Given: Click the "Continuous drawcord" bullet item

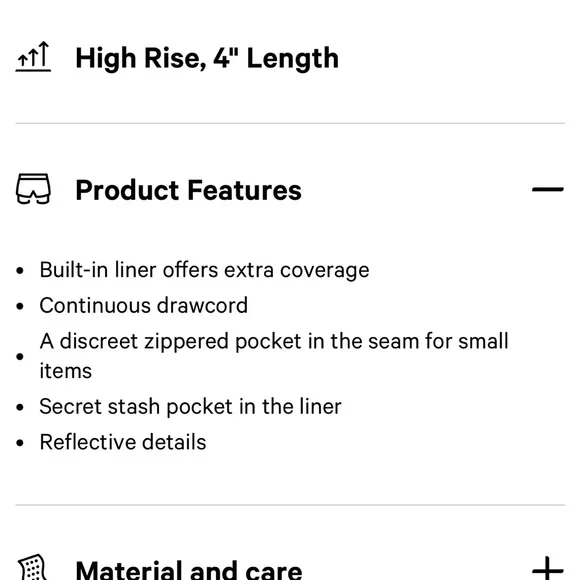Looking at the screenshot, I should (144, 306).
